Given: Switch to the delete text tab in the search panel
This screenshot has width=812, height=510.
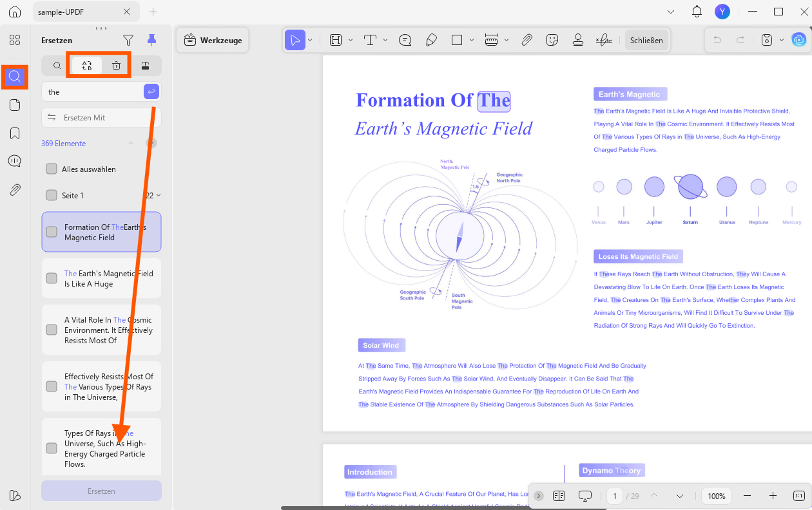Looking at the screenshot, I should click(x=116, y=65).
